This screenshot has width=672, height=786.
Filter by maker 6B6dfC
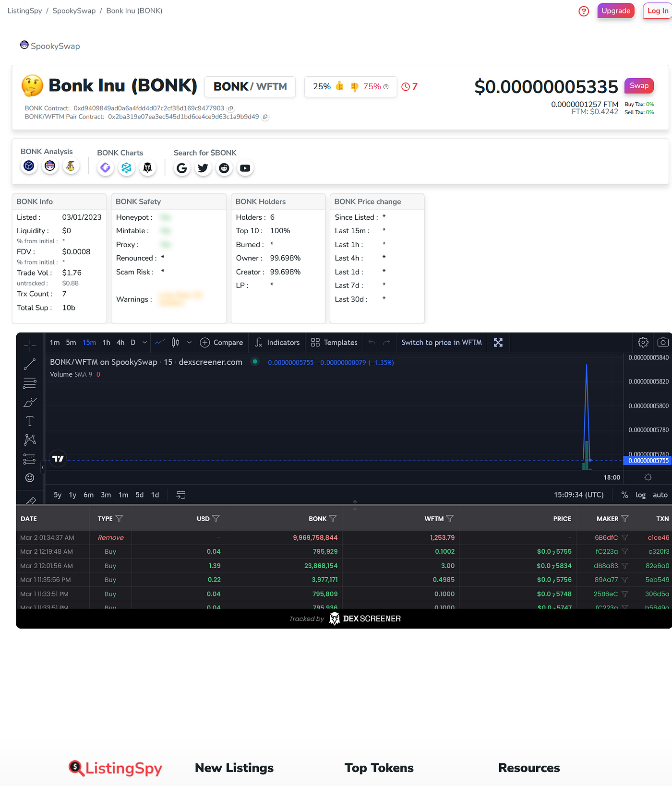pyautogui.click(x=625, y=538)
